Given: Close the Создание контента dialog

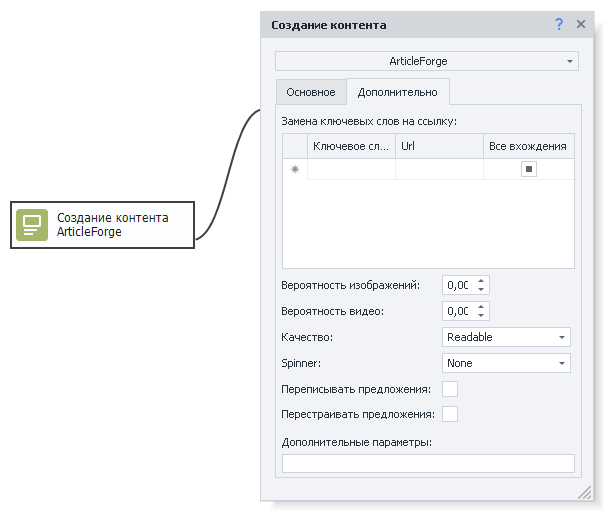Looking at the screenshot, I should tap(581, 25).
